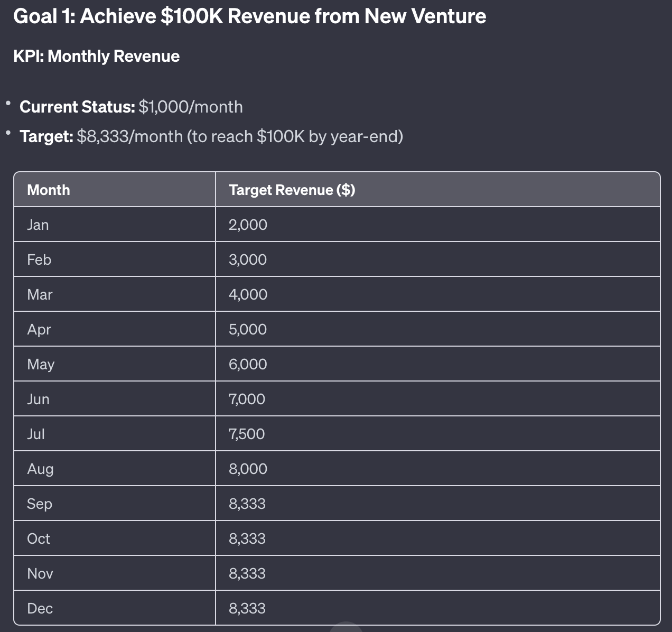Select the "Apr" month cell

pyautogui.click(x=39, y=329)
